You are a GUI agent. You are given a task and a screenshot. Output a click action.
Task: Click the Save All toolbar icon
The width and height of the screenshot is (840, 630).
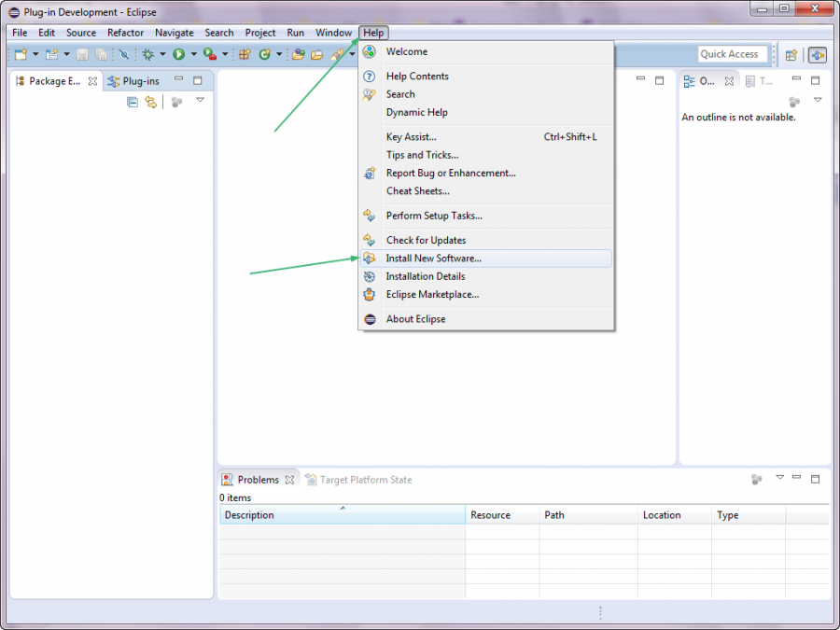click(101, 54)
